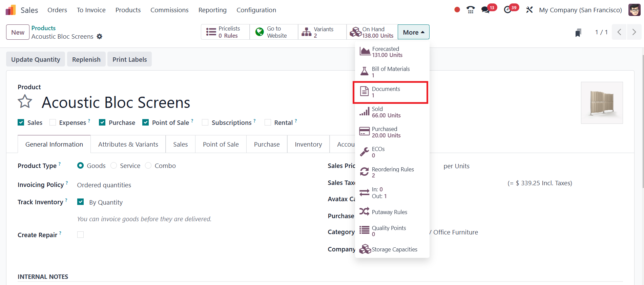Uncheck Track Inventory checkbox
644x285 pixels.
80,202
